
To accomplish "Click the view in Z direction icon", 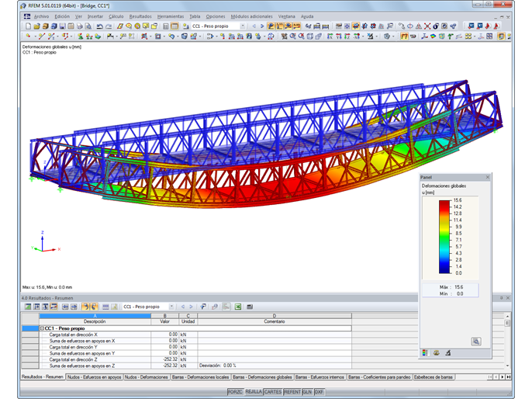I will pyautogui.click(x=347, y=36).
